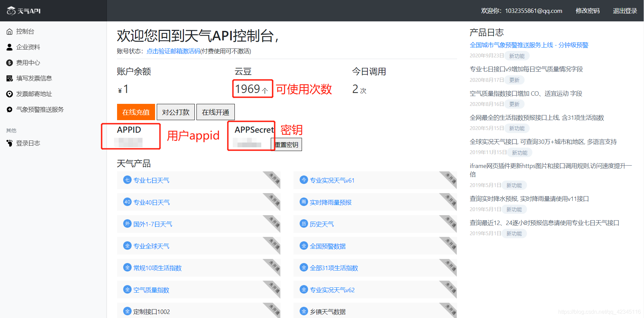Click the 在线开通 button
The image size is (644, 318).
(x=215, y=112)
